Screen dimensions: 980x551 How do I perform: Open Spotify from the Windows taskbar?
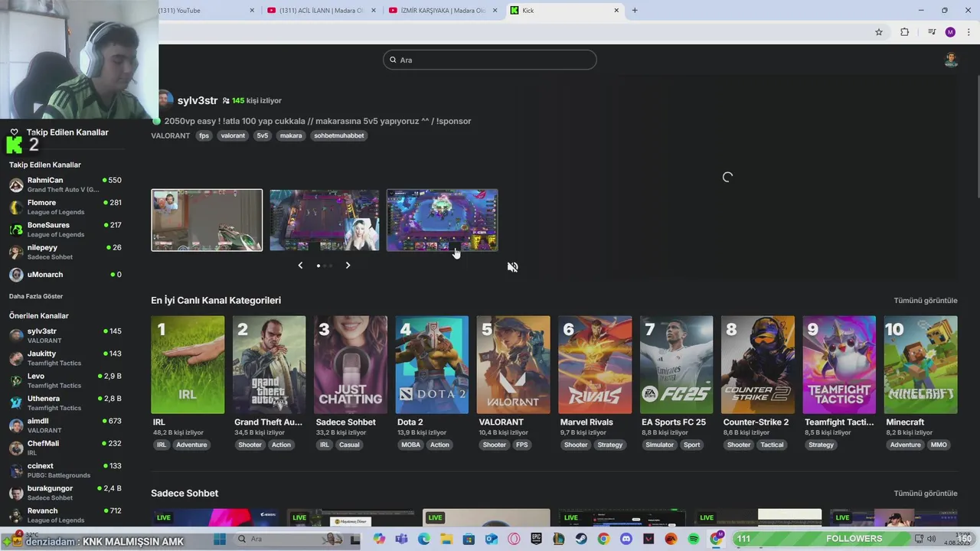[x=694, y=540]
